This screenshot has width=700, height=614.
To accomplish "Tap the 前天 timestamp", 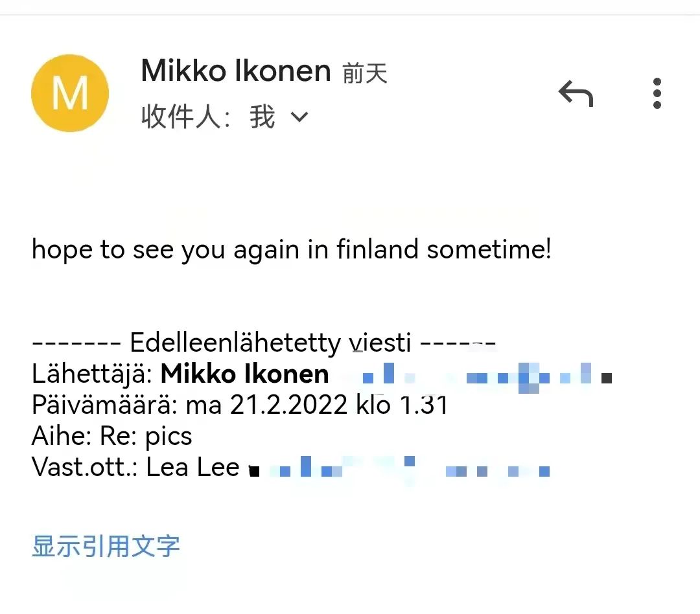I will tap(365, 73).
